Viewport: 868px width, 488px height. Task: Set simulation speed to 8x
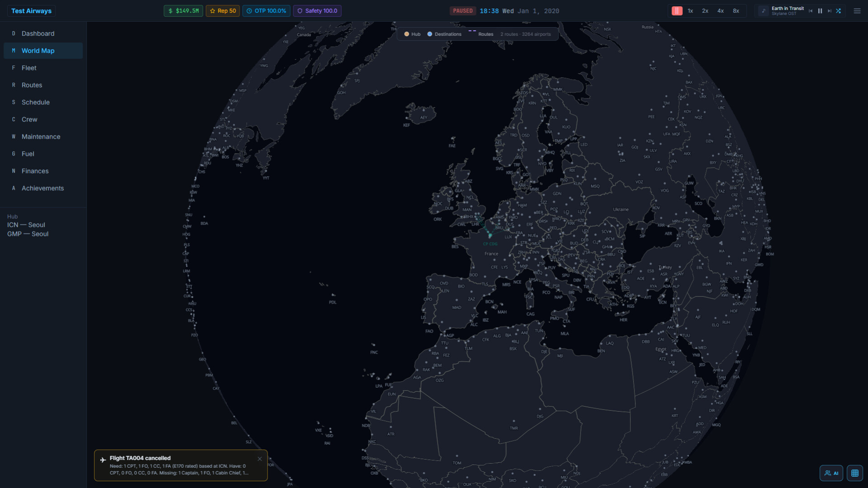(736, 11)
